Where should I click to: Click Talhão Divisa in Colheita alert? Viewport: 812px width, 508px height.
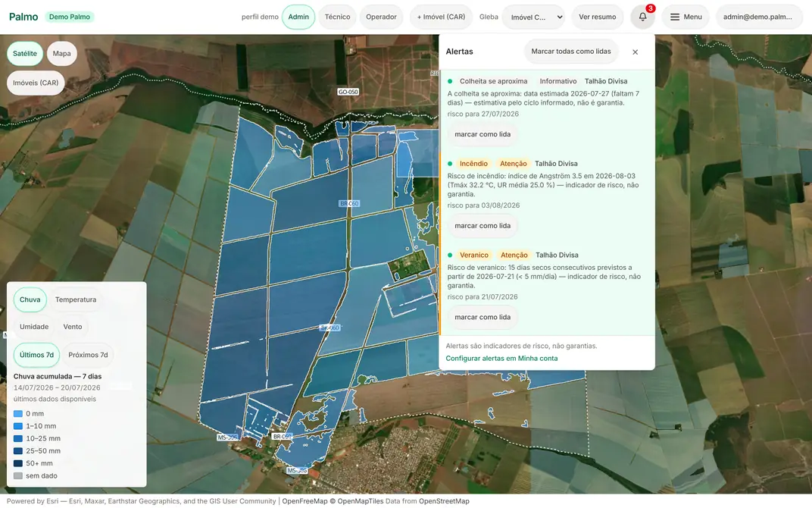606,81
